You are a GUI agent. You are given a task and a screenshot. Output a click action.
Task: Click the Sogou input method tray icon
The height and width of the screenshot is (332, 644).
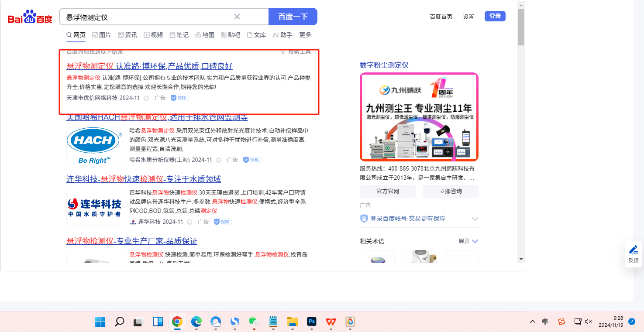561,322
